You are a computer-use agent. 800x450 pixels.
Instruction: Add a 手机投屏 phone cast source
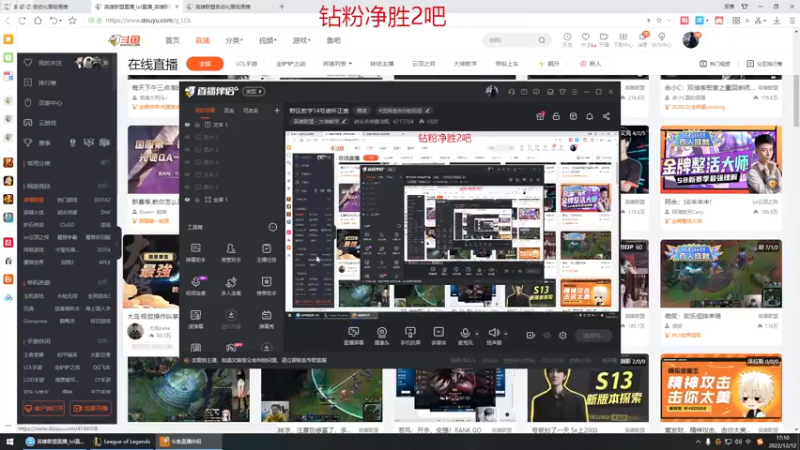click(x=410, y=336)
